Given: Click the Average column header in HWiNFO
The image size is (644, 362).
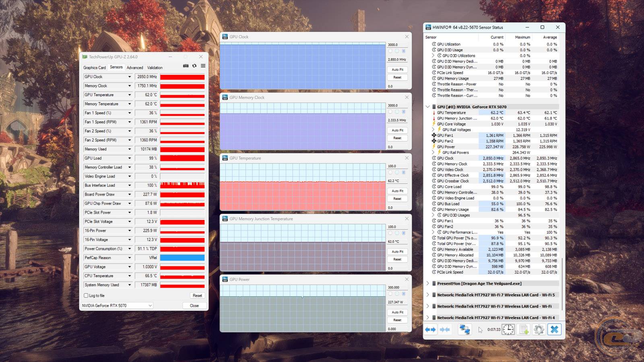Looking at the screenshot, I should pyautogui.click(x=550, y=37).
